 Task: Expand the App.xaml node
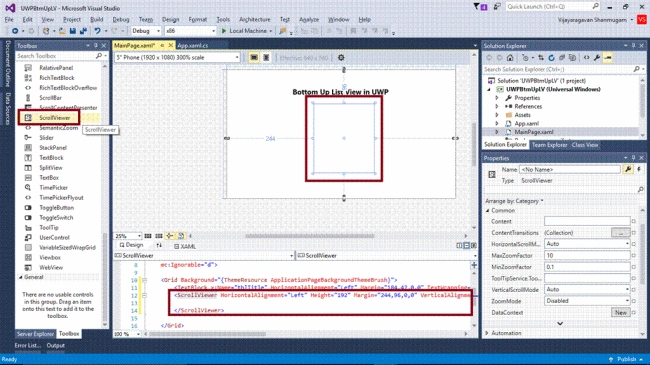pyautogui.click(x=497, y=124)
